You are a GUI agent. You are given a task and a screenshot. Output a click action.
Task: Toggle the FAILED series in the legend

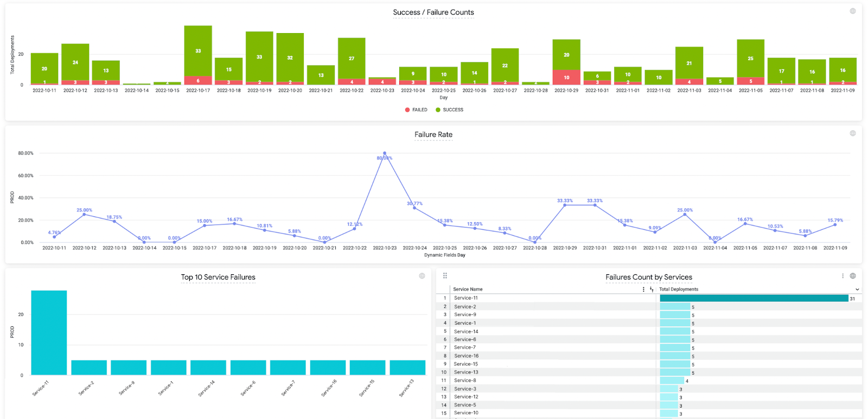click(x=416, y=109)
